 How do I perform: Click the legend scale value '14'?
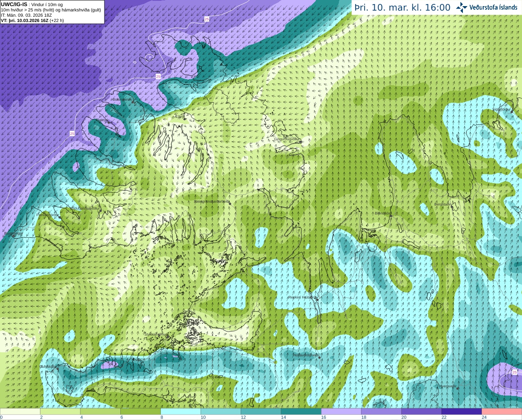click(283, 417)
